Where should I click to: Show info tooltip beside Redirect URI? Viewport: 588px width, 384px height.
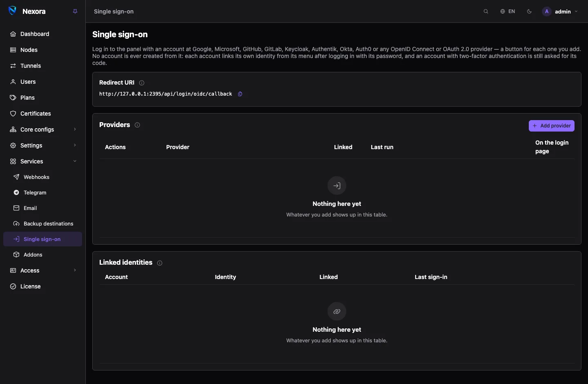142,83
